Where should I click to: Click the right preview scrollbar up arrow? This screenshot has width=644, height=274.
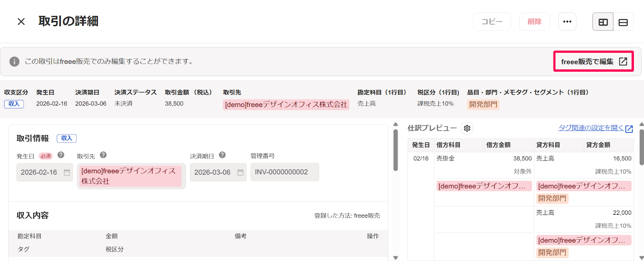[x=642, y=125]
